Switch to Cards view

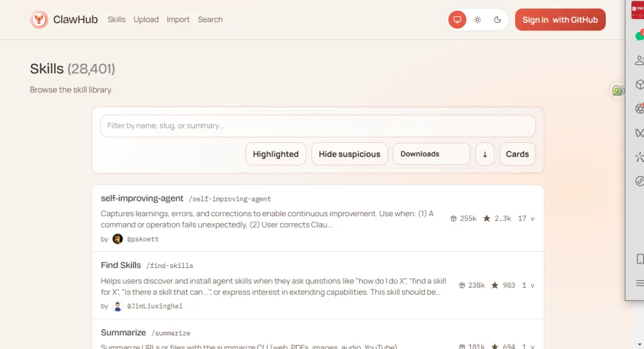click(x=518, y=154)
